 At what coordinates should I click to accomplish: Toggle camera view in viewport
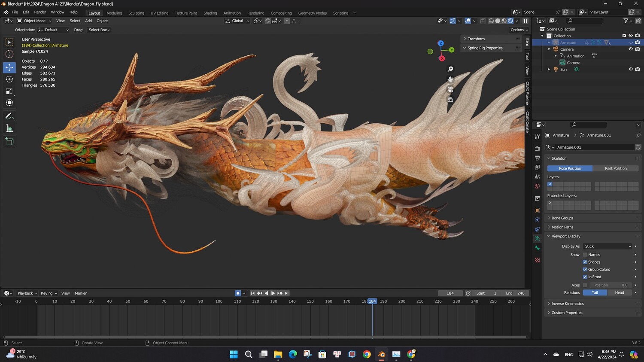click(450, 89)
